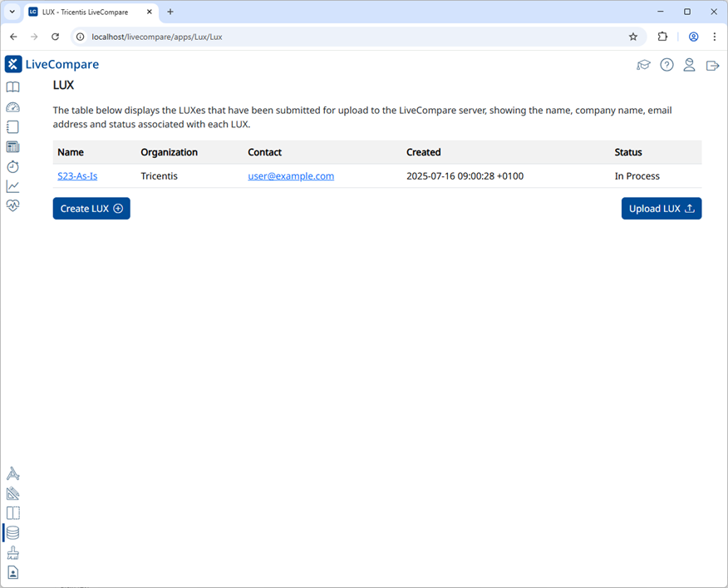Open the graduation cap learning icon

643,65
